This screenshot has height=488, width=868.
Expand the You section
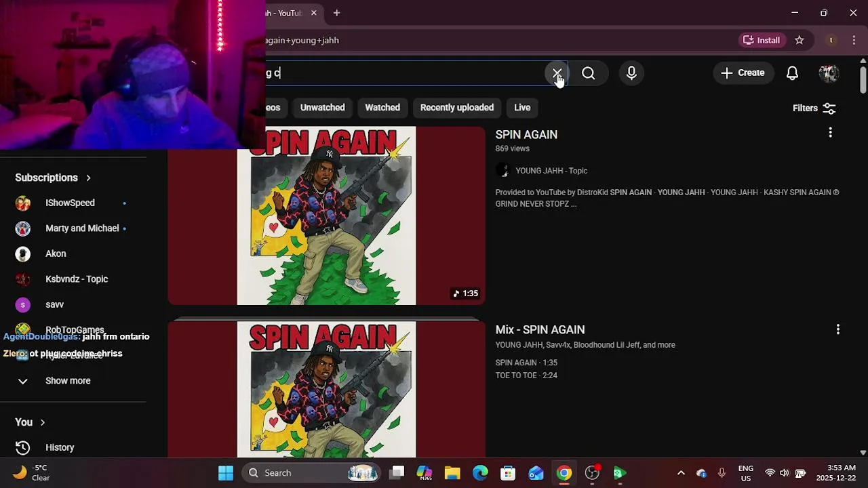[x=31, y=422]
